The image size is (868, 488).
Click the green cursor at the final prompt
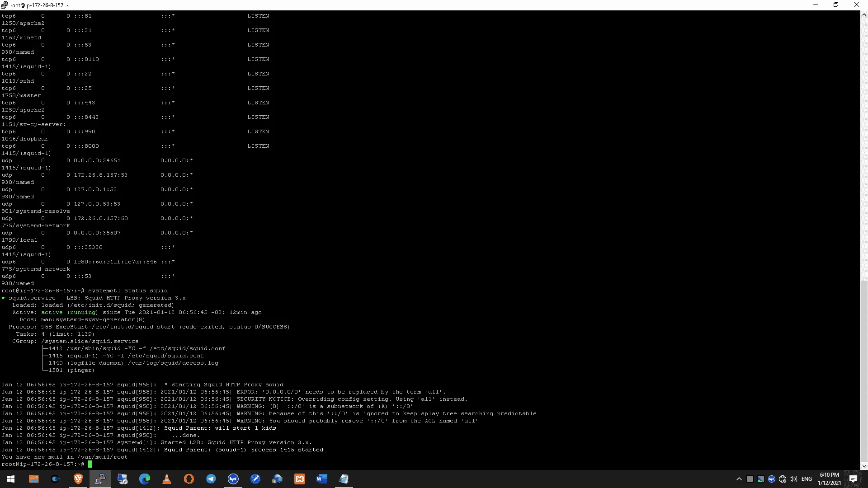[x=90, y=464]
